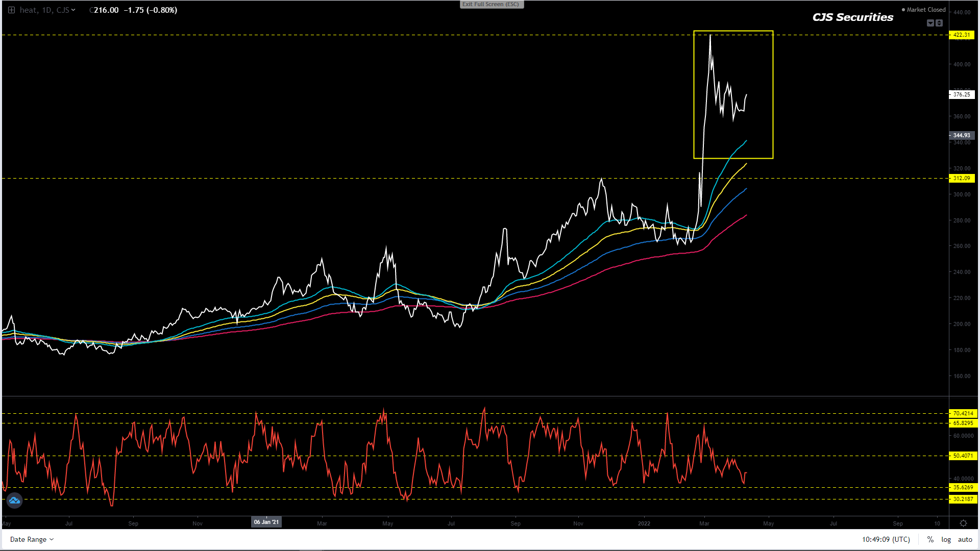This screenshot has height=551, width=980.
Task: Toggle auto scale mode
Action: coord(965,539)
